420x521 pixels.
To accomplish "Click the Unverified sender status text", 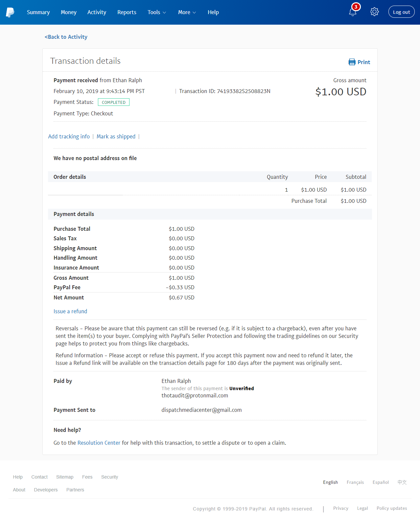I will coord(242,389).
